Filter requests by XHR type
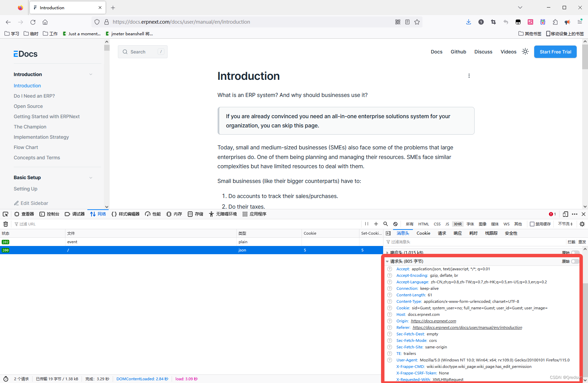Viewport: 588px width, 383px height. (x=458, y=224)
